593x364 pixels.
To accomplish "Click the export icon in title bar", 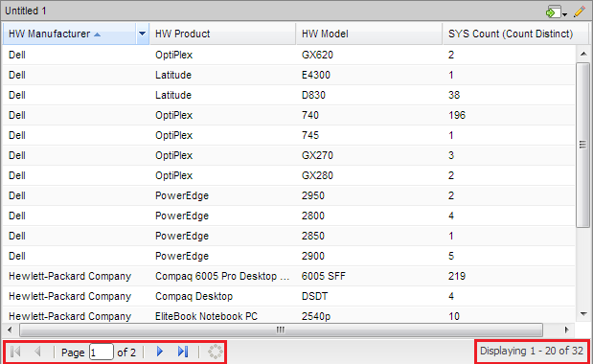I will (x=553, y=11).
